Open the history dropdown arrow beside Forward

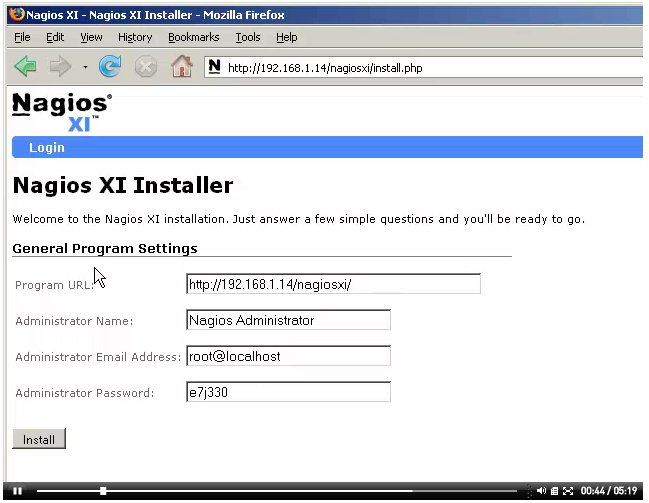coord(85,67)
